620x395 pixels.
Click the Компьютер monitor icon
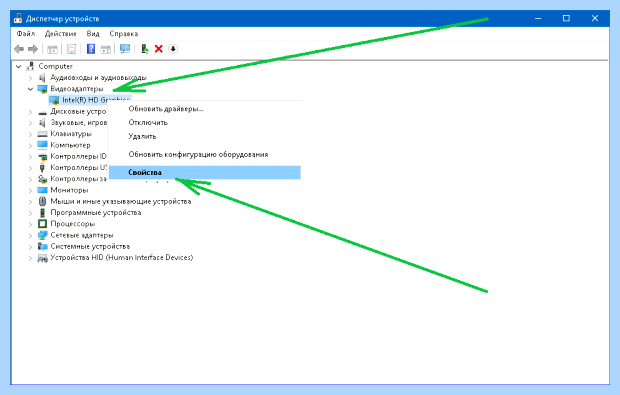click(x=42, y=145)
